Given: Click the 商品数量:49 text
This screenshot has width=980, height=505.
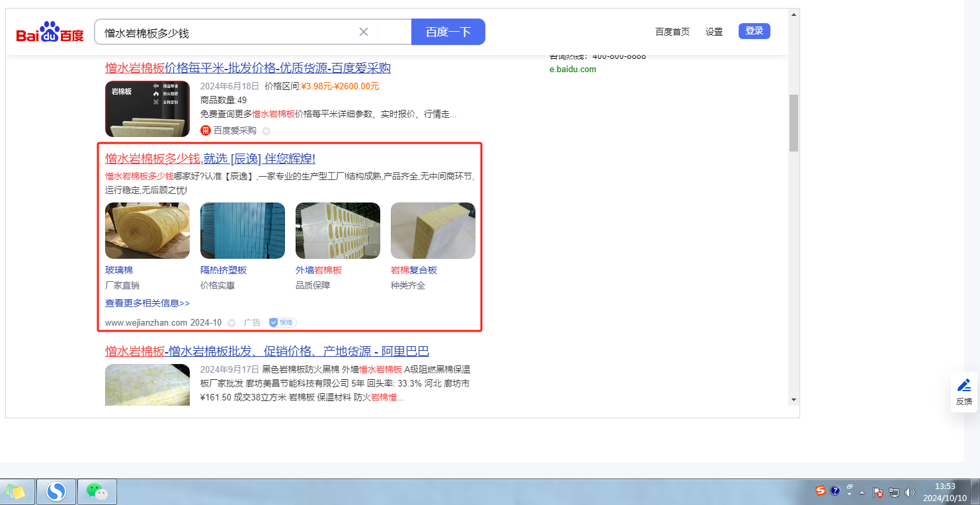Looking at the screenshot, I should pos(224,100).
